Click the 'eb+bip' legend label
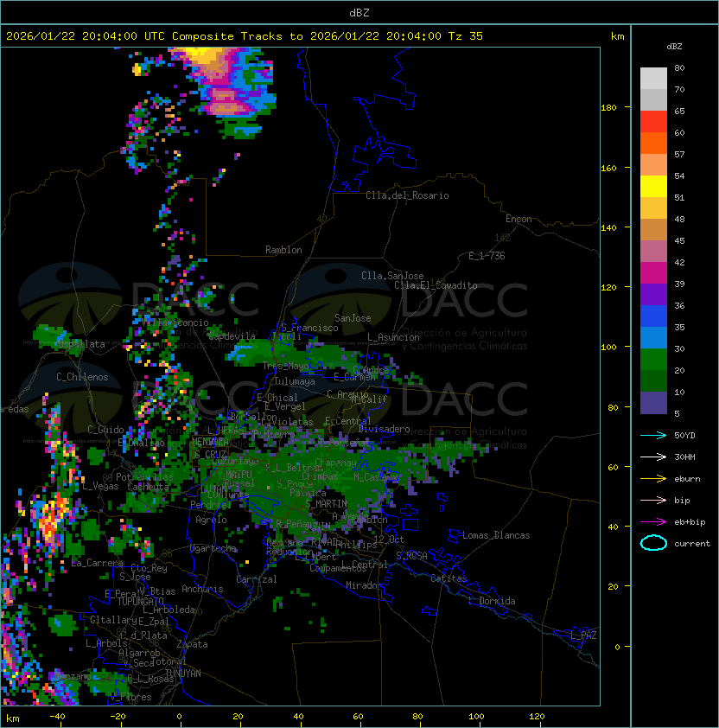Viewport: 719px width, 728px height. click(x=690, y=522)
